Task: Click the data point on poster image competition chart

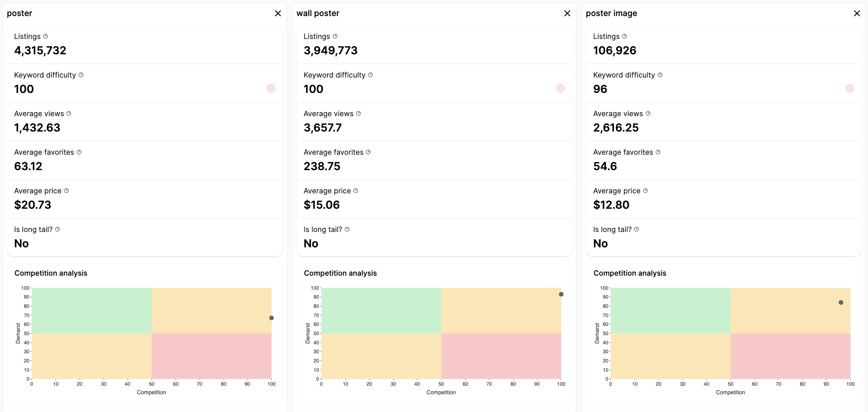Action: 841,302
